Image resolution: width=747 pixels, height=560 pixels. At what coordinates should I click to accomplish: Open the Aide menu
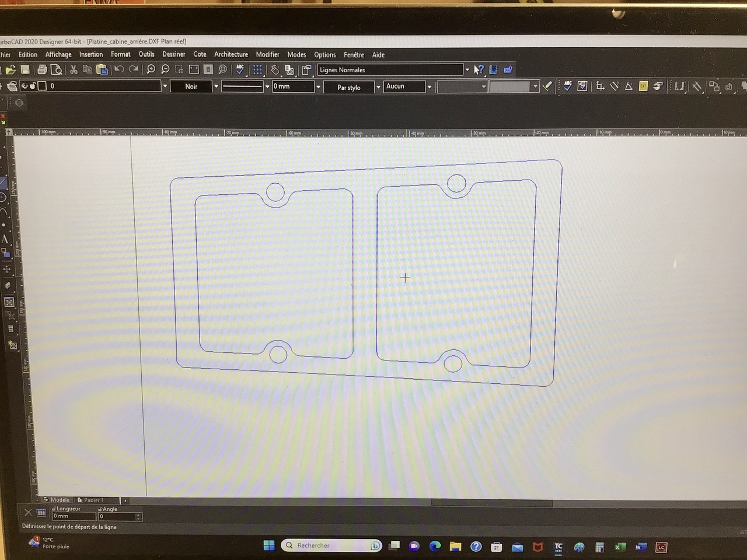378,55
